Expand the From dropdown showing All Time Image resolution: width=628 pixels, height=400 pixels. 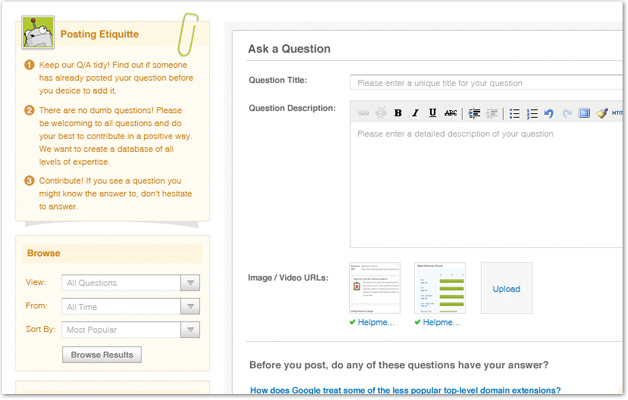click(x=131, y=307)
